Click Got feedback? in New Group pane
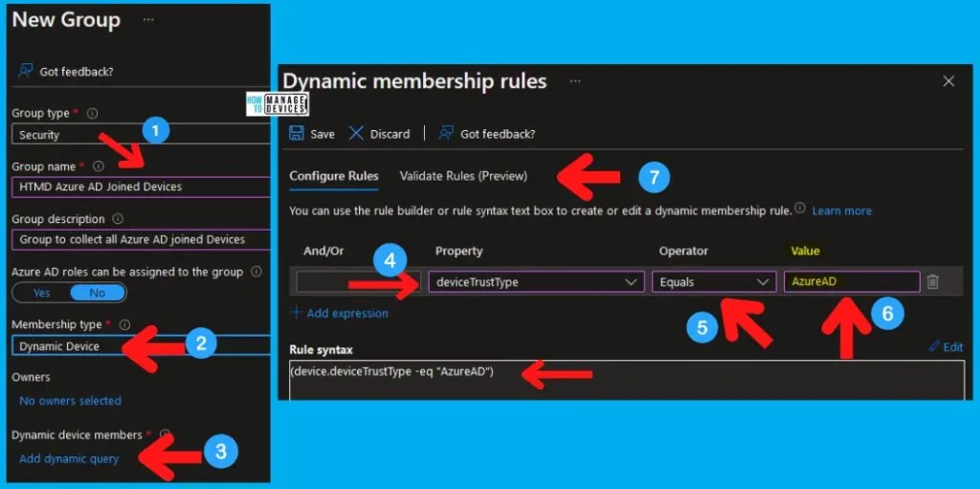Image resolution: width=980 pixels, height=489 pixels. point(77,71)
